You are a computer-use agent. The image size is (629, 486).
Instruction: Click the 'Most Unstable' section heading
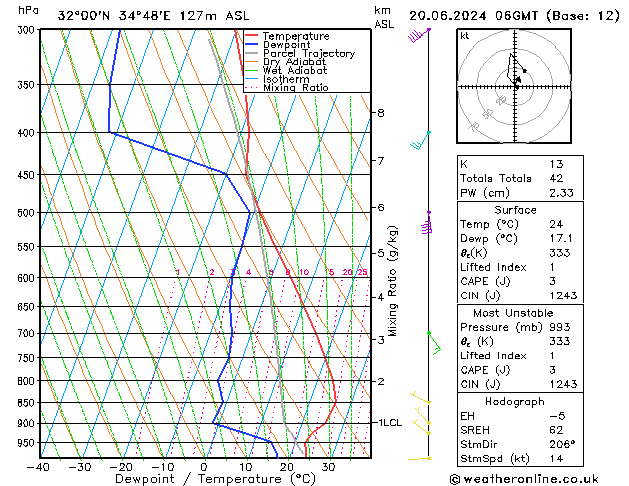(x=513, y=313)
